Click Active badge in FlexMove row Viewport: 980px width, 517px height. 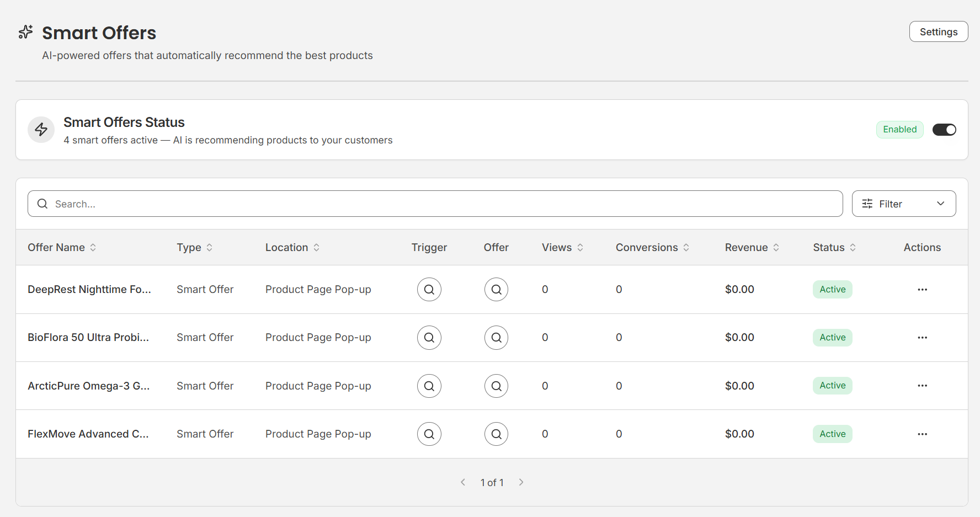(833, 434)
